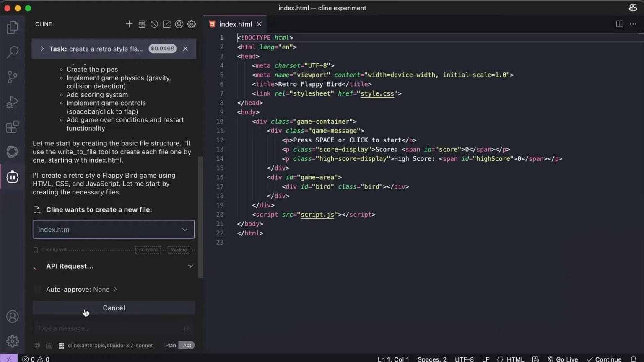The height and width of the screenshot is (362, 644).
Task: Enable Act mode in Cline
Action: coord(186,345)
